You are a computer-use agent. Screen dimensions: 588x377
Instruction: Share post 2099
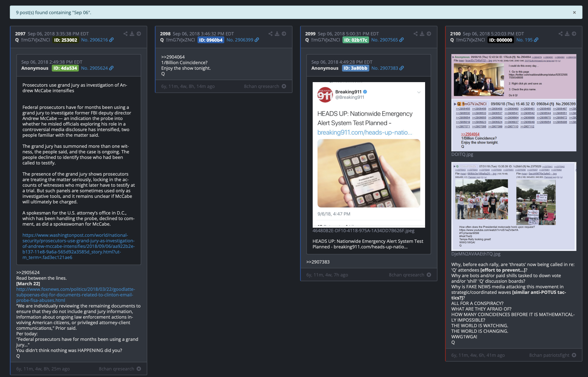[x=415, y=34]
